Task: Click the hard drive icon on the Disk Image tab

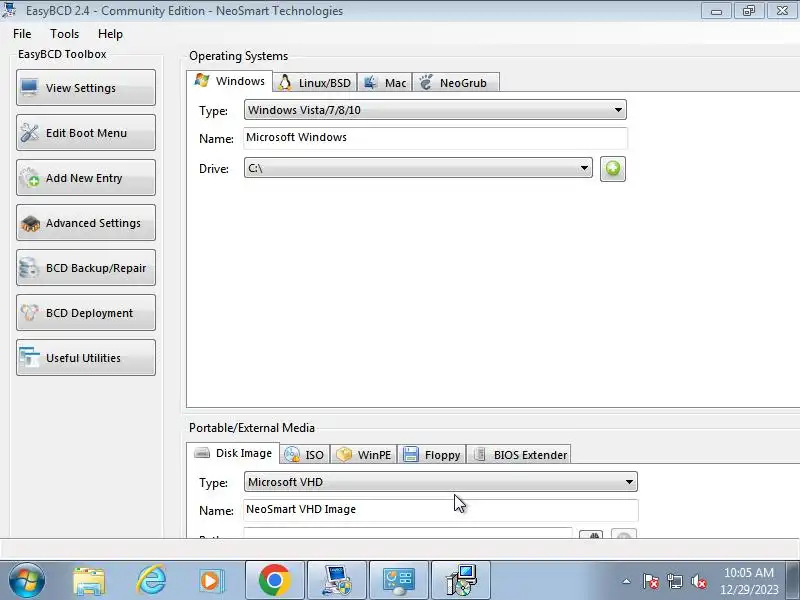Action: point(202,453)
